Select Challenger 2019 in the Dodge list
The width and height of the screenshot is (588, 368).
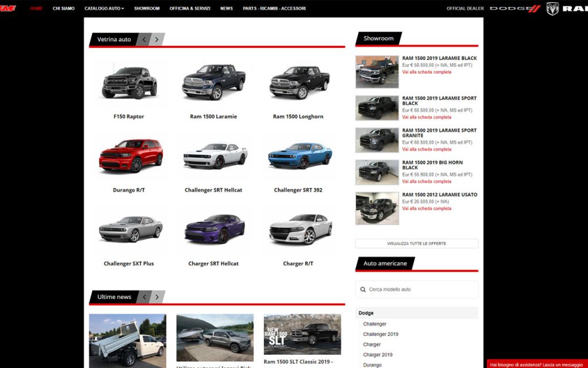(x=381, y=334)
